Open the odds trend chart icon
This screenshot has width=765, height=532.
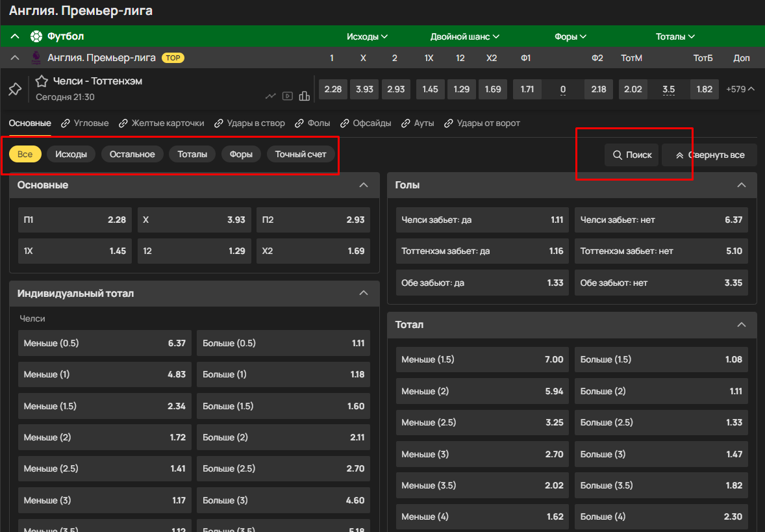click(x=271, y=97)
